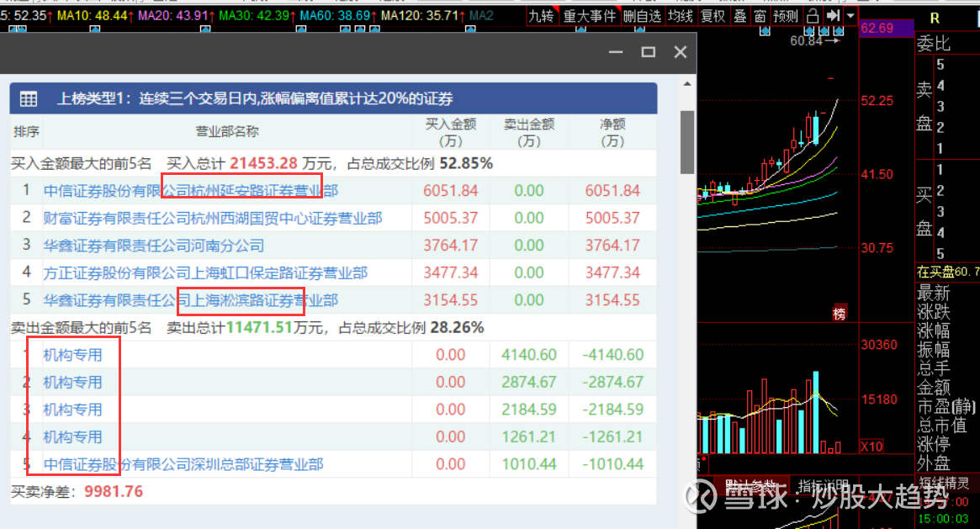Click the 排序 column header
980x529 pixels.
tap(26, 132)
